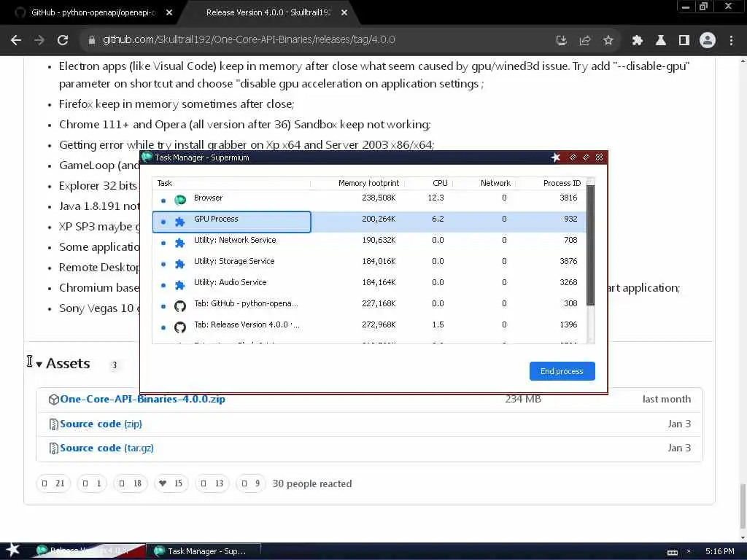Open the browser three-dot menu
This screenshot has height=560, width=747.
point(731,41)
